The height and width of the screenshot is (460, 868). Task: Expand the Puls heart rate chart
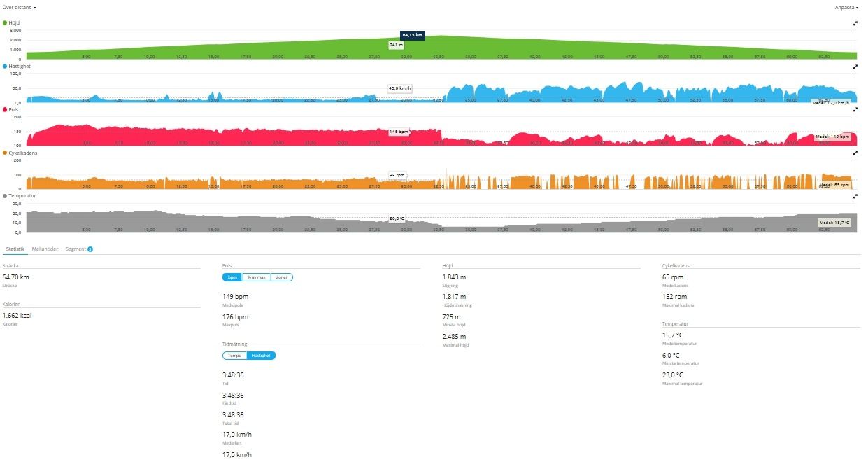click(x=855, y=110)
